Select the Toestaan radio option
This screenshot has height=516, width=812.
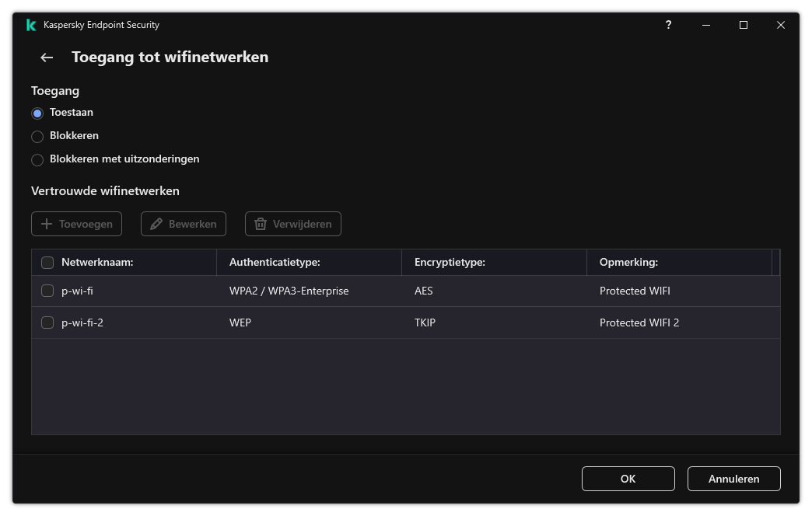tap(37, 113)
